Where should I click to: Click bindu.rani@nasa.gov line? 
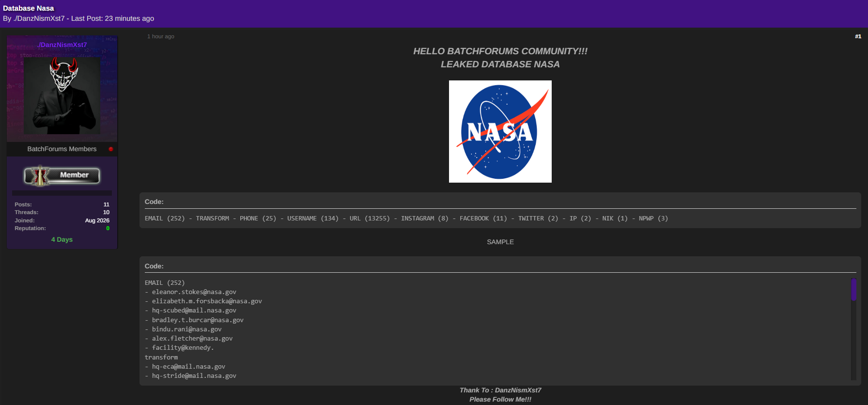pyautogui.click(x=187, y=329)
